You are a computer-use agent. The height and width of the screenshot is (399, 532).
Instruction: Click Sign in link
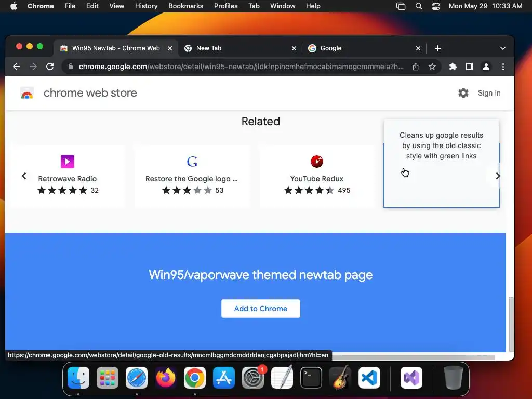click(x=489, y=93)
